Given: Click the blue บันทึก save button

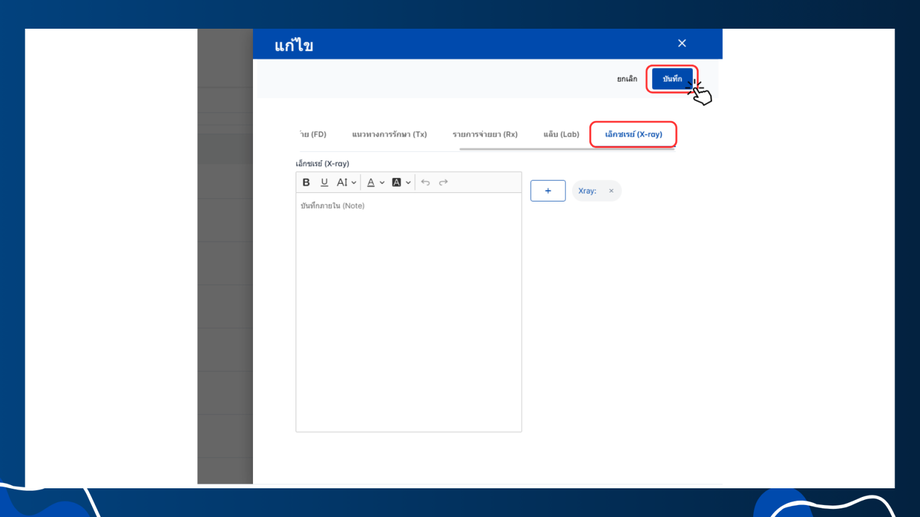Looking at the screenshot, I should [x=672, y=79].
